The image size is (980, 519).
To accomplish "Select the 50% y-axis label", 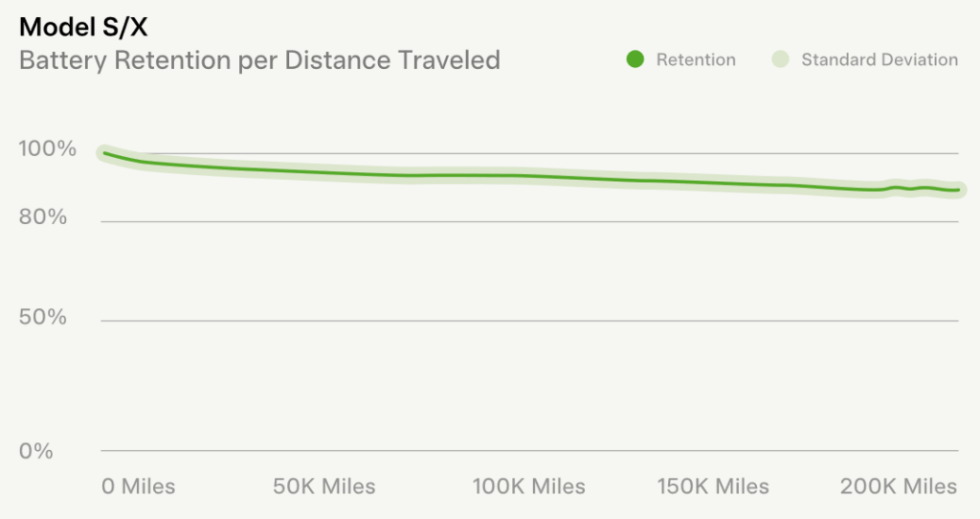I will [44, 317].
